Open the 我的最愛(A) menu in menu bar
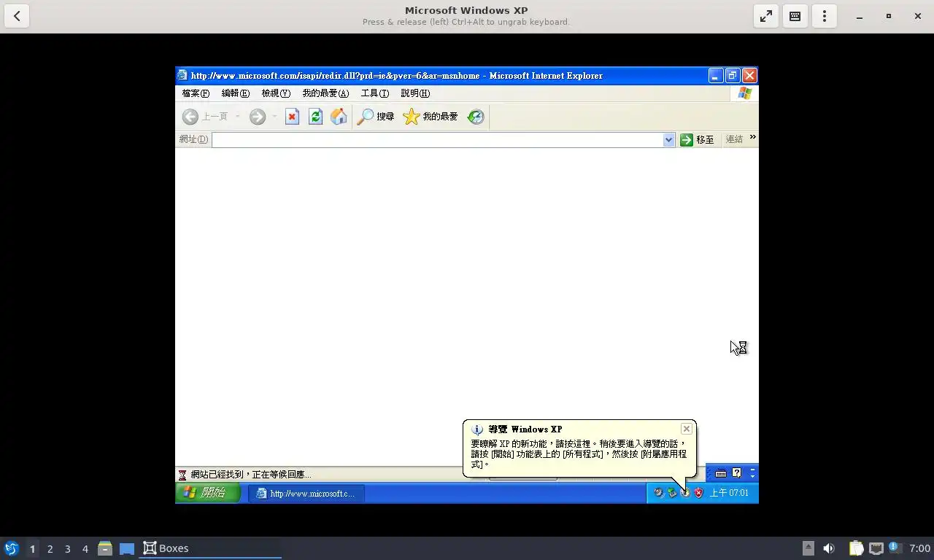 click(x=325, y=93)
